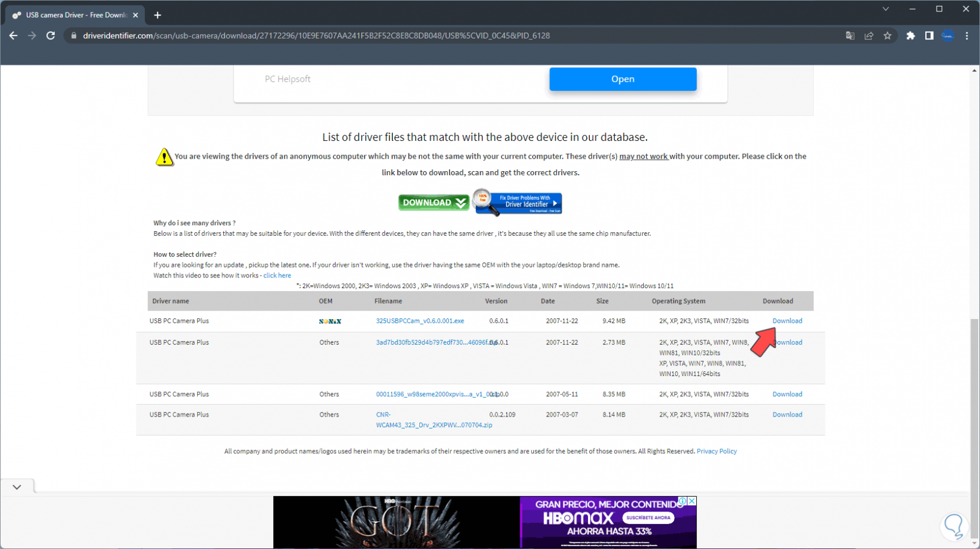Open the Chrome profile avatar
The image size is (980, 549).
[948, 36]
